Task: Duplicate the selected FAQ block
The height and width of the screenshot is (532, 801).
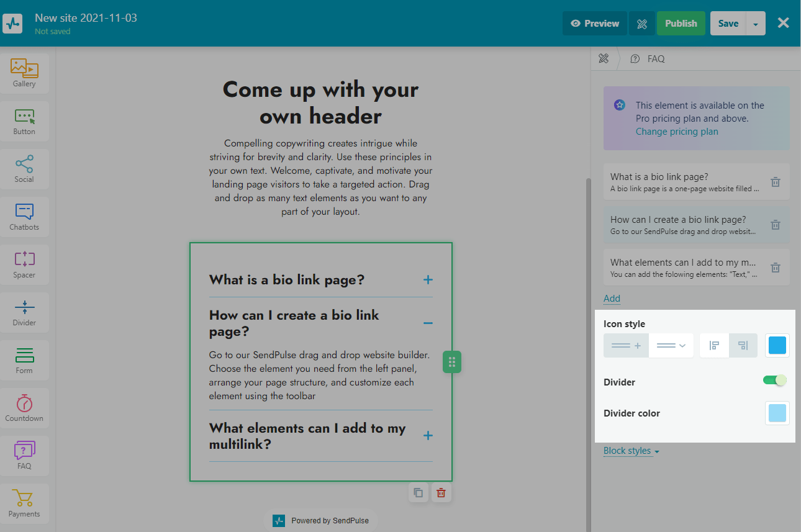Action: pos(419,493)
